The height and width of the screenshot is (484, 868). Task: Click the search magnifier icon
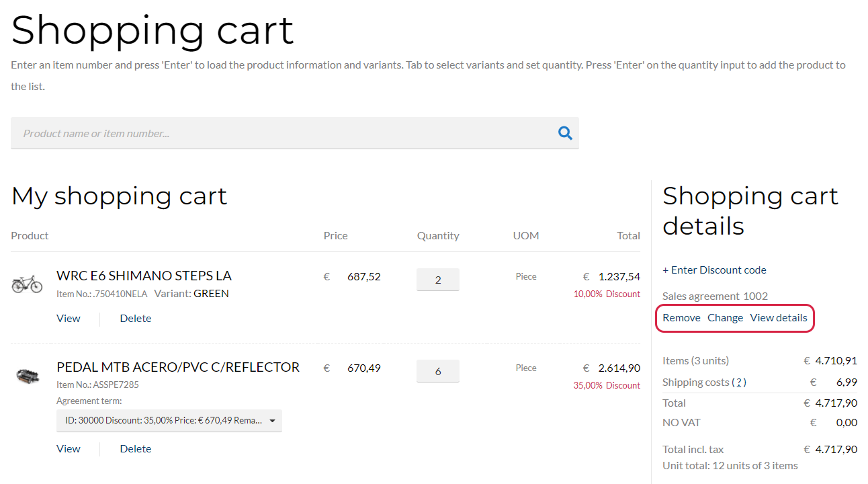pyautogui.click(x=565, y=133)
